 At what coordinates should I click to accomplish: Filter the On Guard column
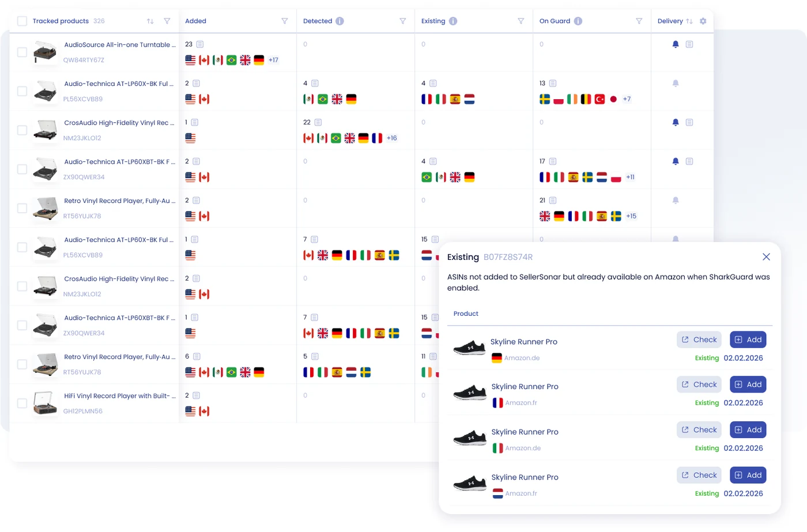coord(639,21)
